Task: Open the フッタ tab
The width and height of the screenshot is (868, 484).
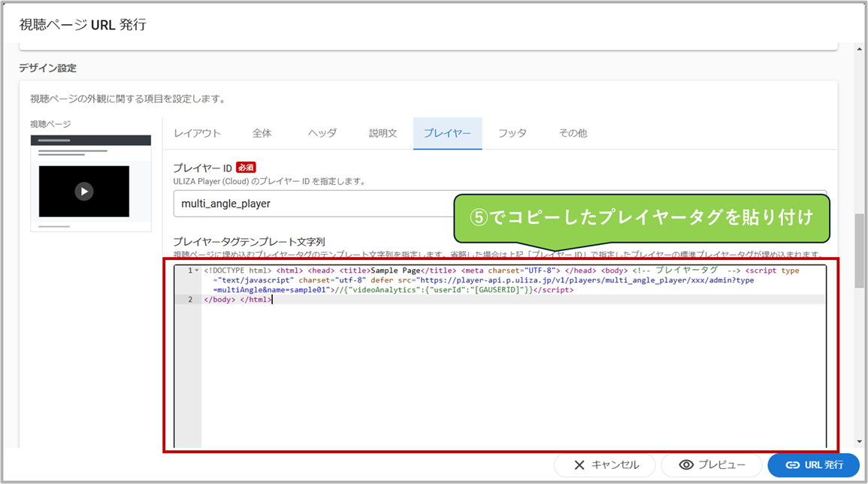Action: click(x=512, y=134)
